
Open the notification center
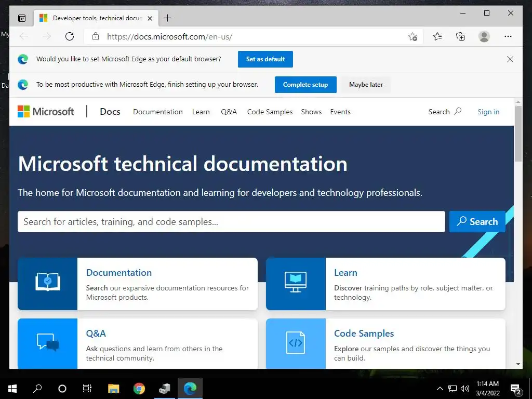click(x=516, y=389)
